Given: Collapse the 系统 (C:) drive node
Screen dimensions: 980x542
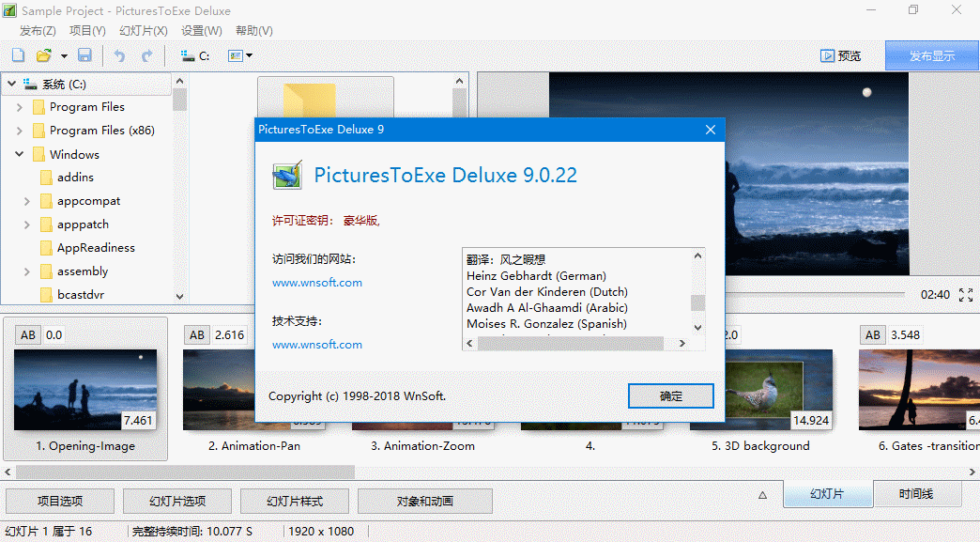Looking at the screenshot, I should pyautogui.click(x=11, y=84).
